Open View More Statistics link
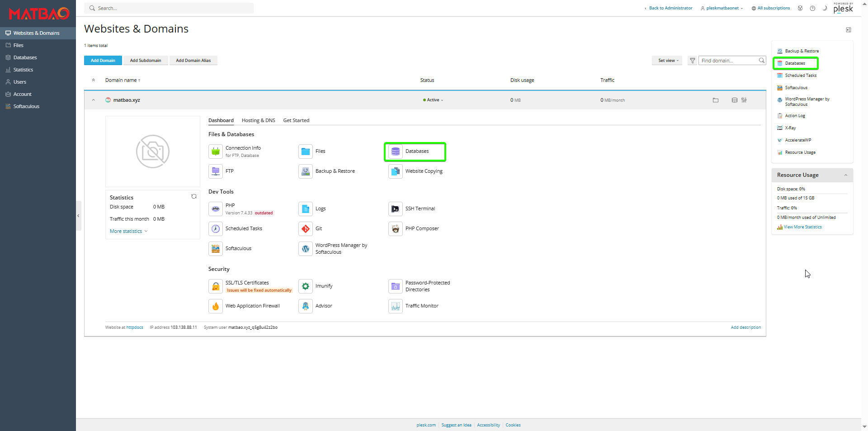868x431 pixels. point(802,227)
